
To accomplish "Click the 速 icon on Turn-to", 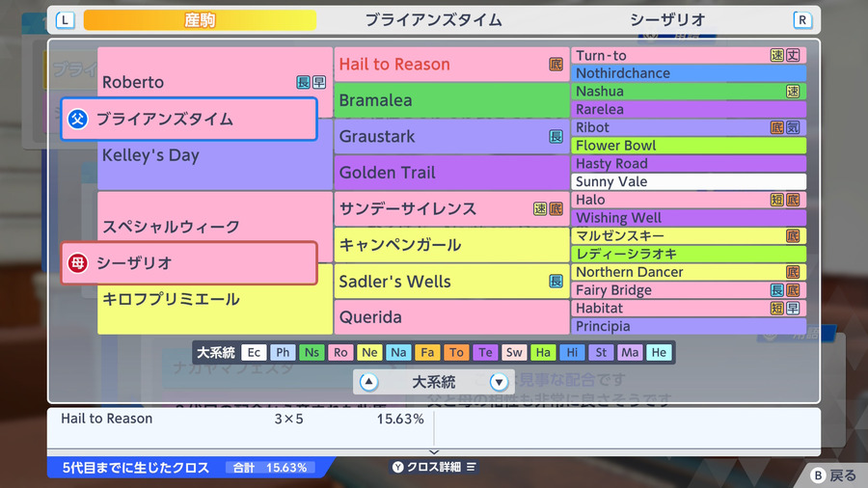I will (777, 55).
